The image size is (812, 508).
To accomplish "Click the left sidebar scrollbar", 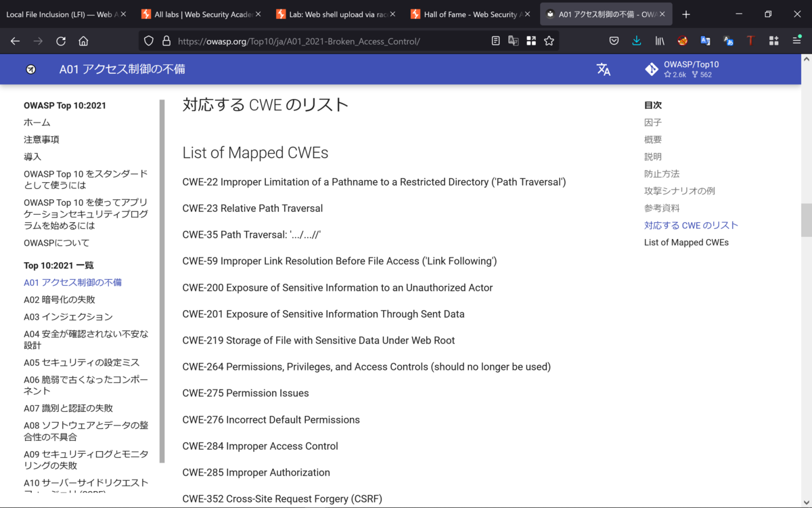I will [162, 281].
